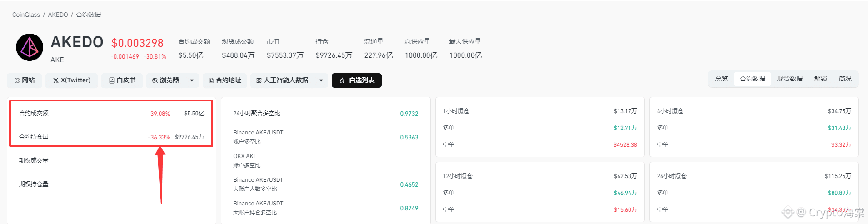The image size is (868, 224).
Task: Click the -30.81% price change
Action: click(x=155, y=57)
